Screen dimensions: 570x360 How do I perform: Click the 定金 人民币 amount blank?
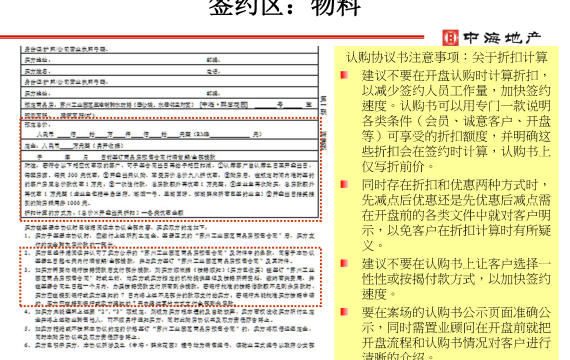(67, 146)
